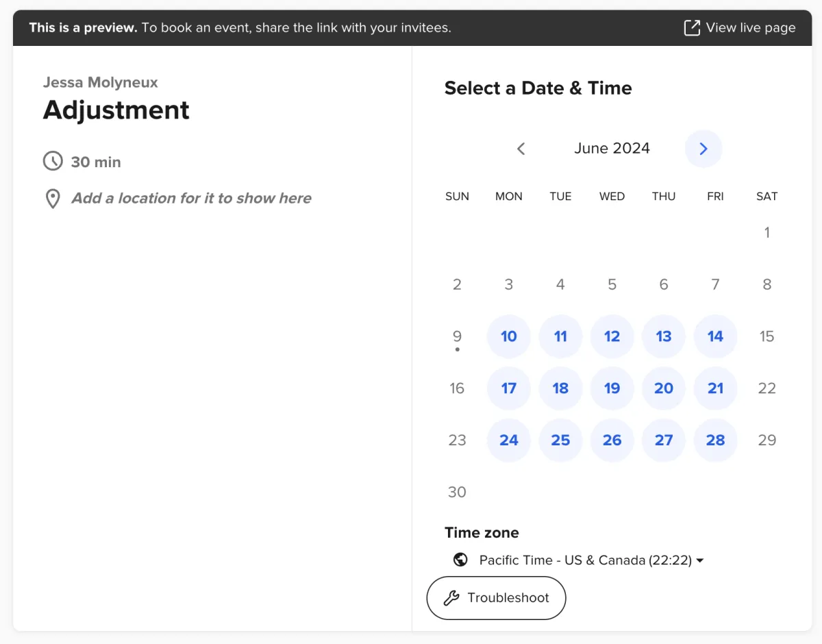The height and width of the screenshot is (644, 822).
Task: Click the Jessa Molyneux host name
Action: [101, 82]
